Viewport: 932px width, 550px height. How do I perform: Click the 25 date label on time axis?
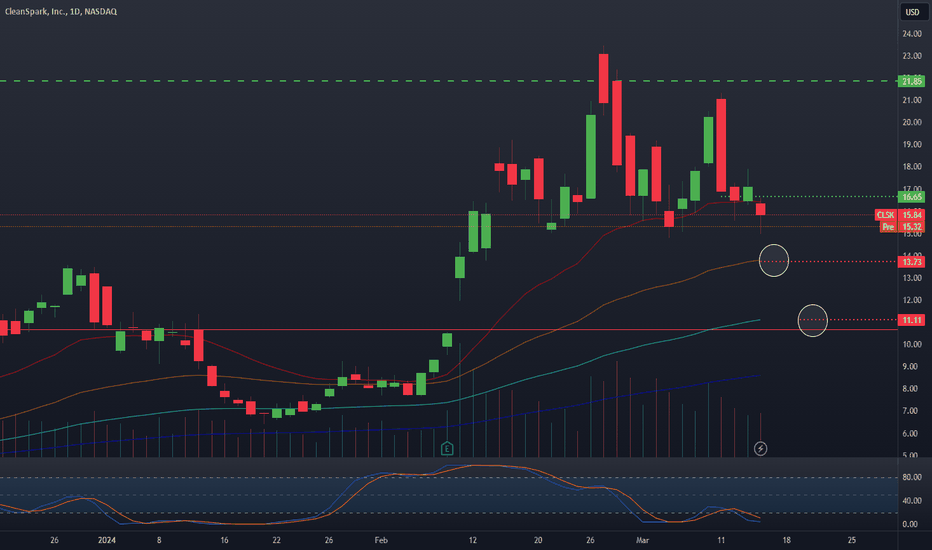(x=852, y=540)
